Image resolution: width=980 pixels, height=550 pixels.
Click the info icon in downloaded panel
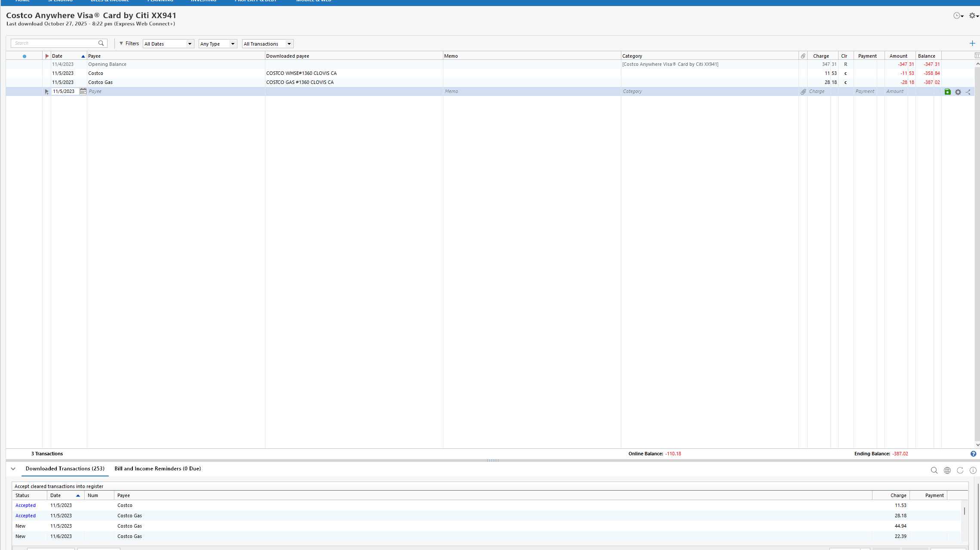coord(973,470)
